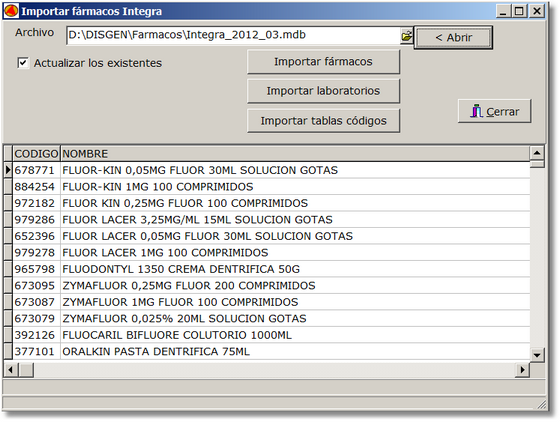Click the CODIGO column header
This screenshot has height=422, width=560.
(x=36, y=154)
